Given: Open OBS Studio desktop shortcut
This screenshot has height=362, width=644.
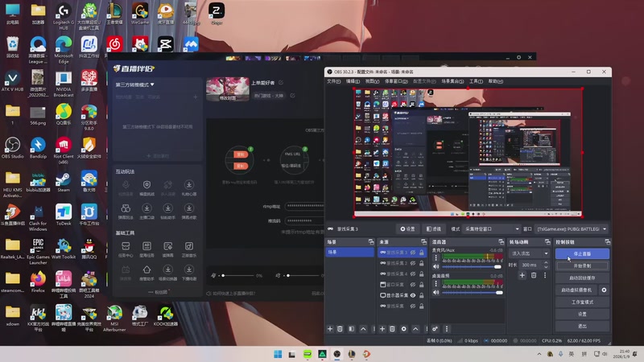Looking at the screenshot, I should (12, 148).
